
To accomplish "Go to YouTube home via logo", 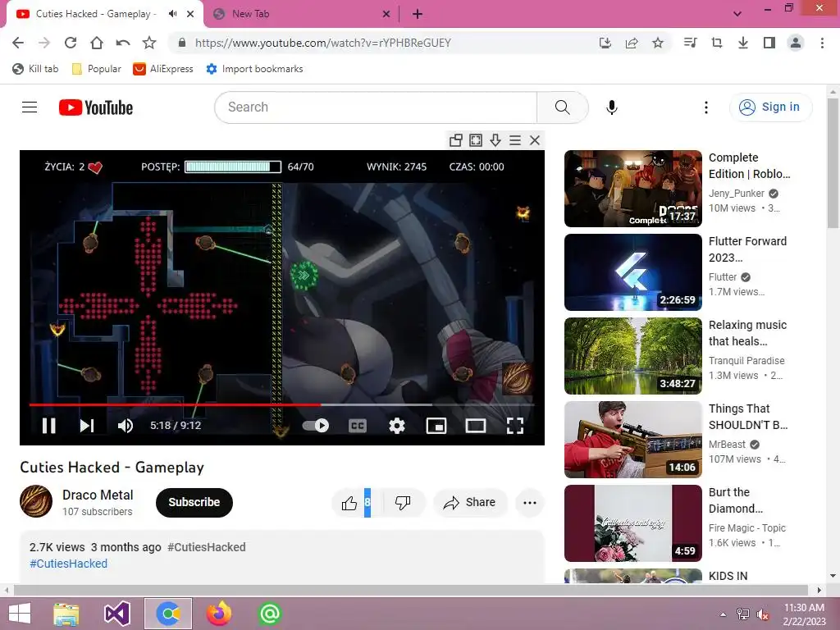I will pos(96,107).
